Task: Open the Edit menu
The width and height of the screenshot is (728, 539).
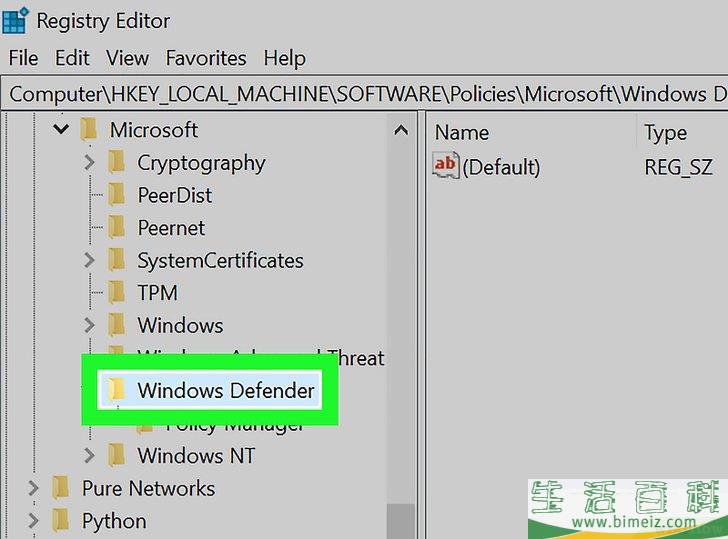Action: [72, 58]
